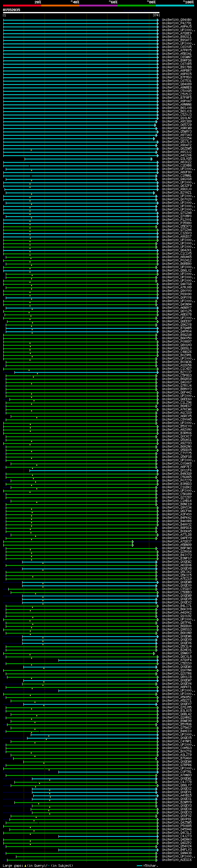Select the UniRef100_B4FLV3 label
The height and width of the screenshot is (868, 197).
point(177,850)
